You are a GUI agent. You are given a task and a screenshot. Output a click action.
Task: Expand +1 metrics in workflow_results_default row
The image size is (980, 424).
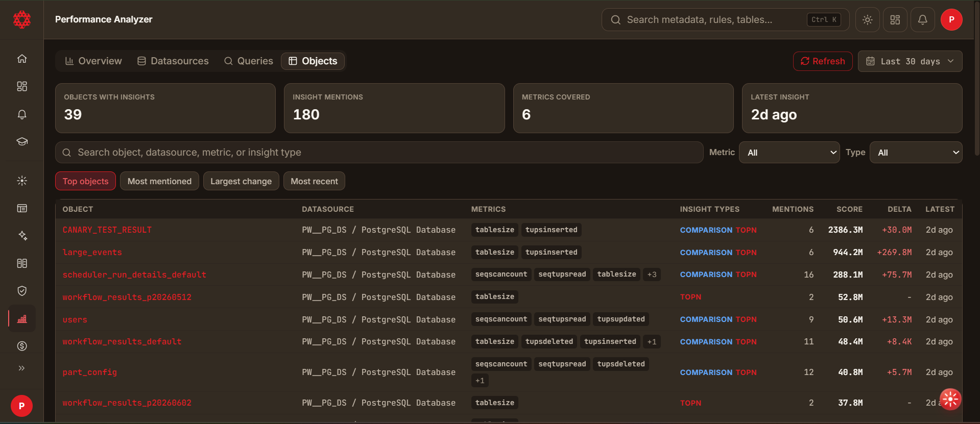(x=652, y=342)
